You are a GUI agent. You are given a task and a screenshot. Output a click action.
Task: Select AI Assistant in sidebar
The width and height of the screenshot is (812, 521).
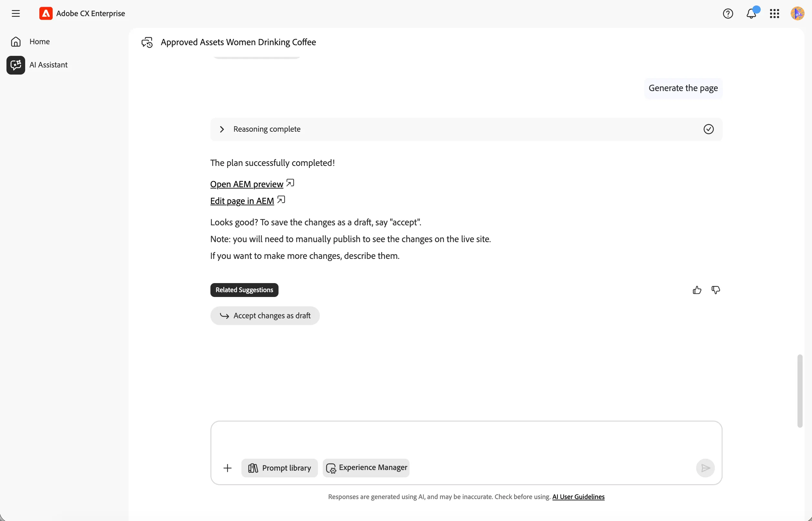click(x=39, y=65)
